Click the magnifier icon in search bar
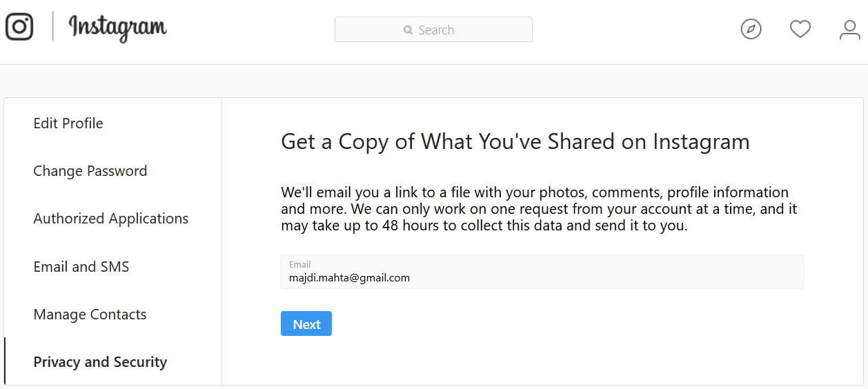This screenshot has width=868, height=389. [x=408, y=30]
